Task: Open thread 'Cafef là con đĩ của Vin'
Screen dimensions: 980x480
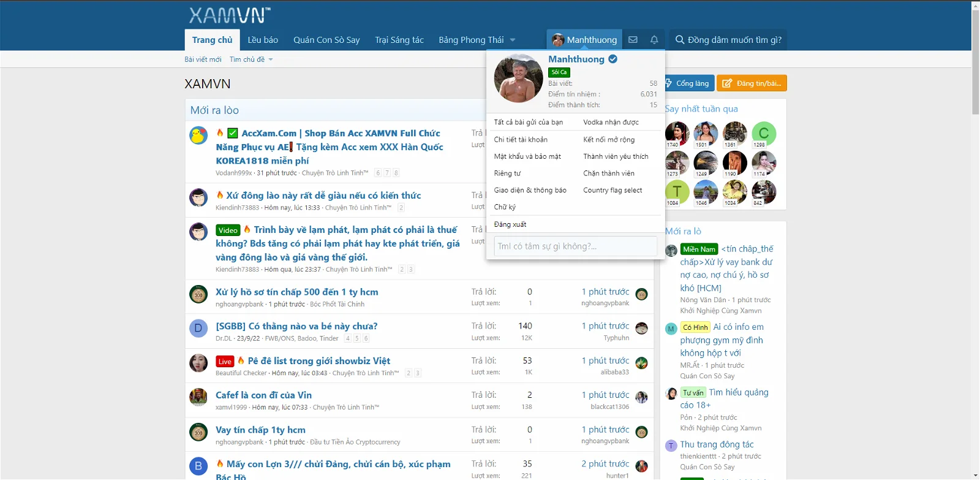Action: (x=263, y=395)
